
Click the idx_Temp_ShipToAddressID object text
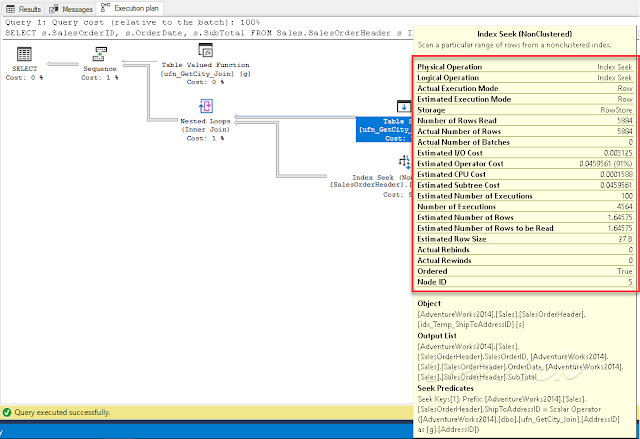click(471, 325)
